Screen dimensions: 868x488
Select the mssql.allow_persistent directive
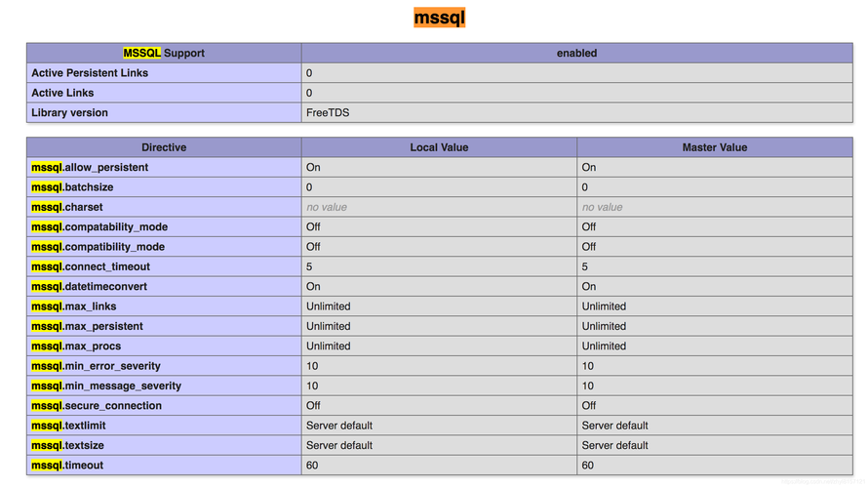coord(90,167)
